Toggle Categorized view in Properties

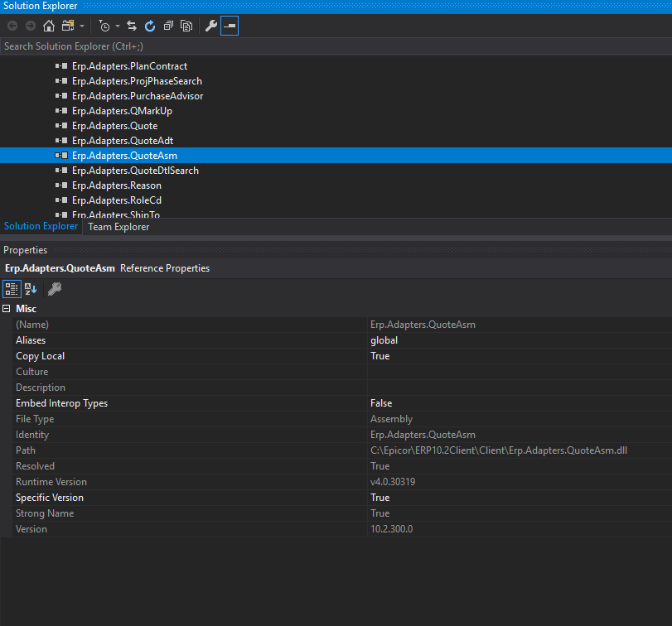tap(12, 289)
